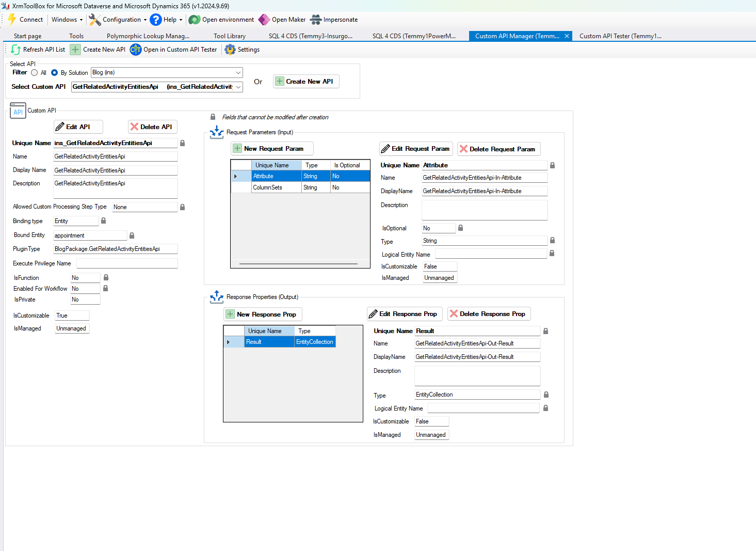
Task: Click the Delete Response Prop X icon
Action: tap(454, 313)
